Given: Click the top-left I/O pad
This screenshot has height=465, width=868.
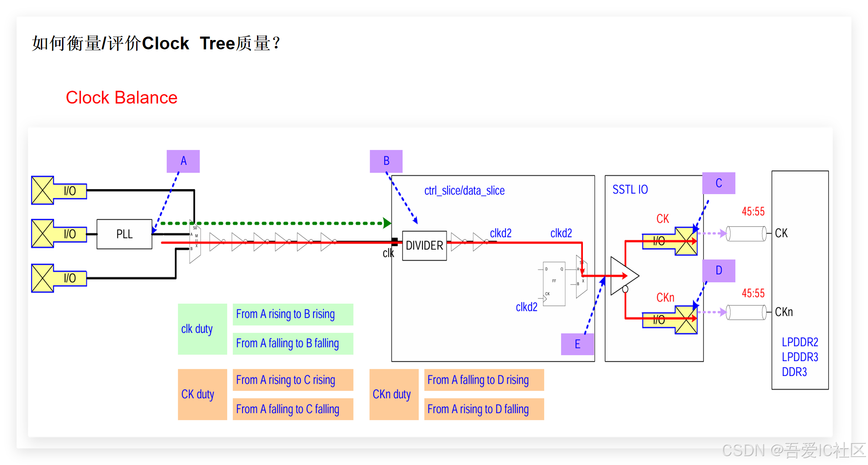Looking at the screenshot, I should coord(59,190).
